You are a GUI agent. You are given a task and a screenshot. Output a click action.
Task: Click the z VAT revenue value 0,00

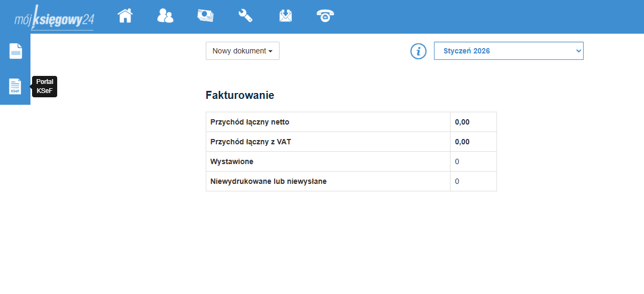click(x=462, y=142)
